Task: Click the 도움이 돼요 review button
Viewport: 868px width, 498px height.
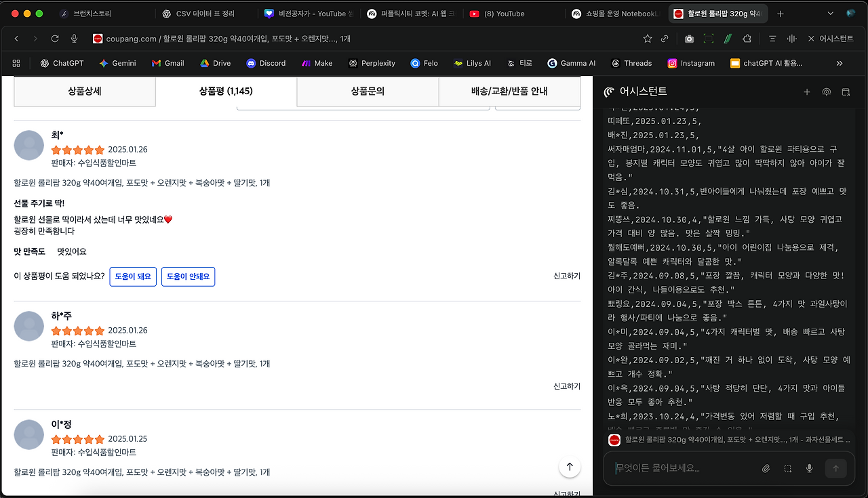Action: [x=133, y=276]
